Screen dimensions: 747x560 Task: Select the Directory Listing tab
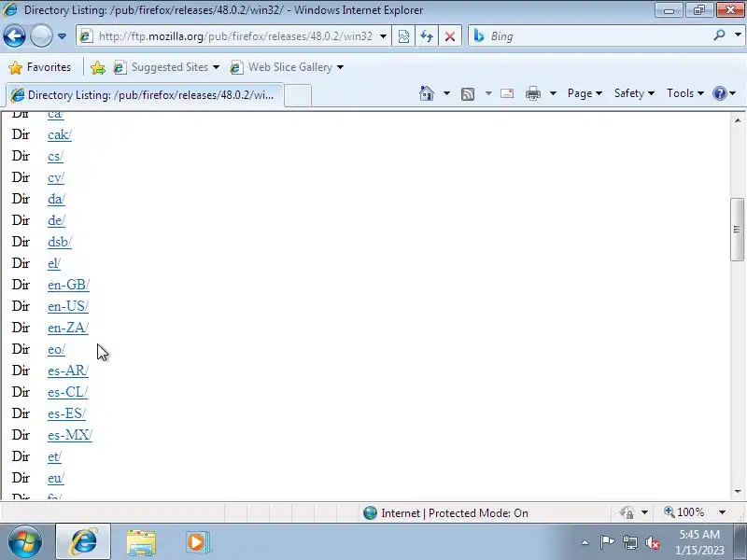145,95
